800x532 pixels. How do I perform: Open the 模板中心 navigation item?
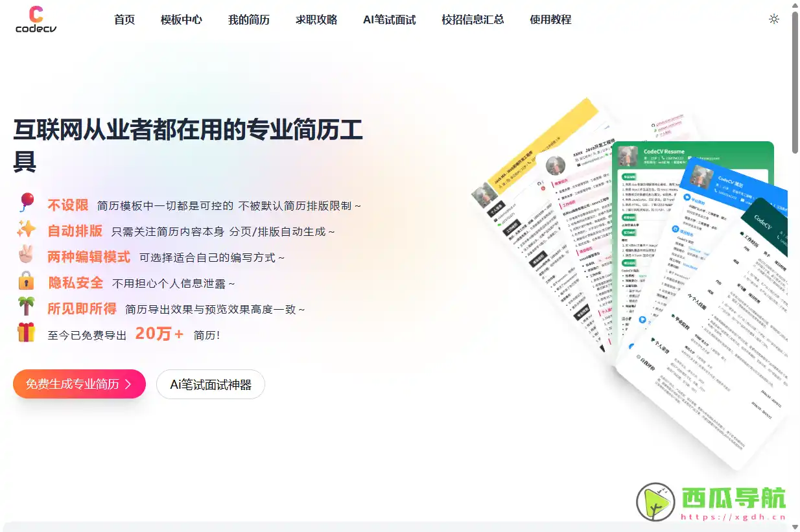point(180,19)
